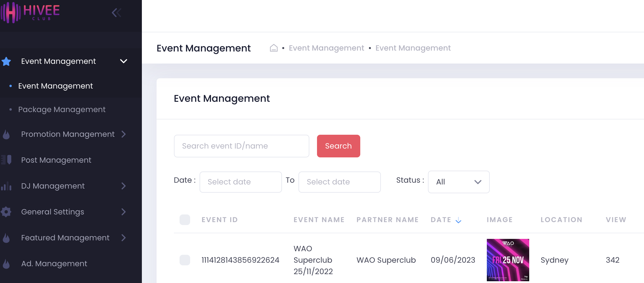The width and height of the screenshot is (644, 283).
Task: Click the red Search button
Action: pyautogui.click(x=338, y=146)
